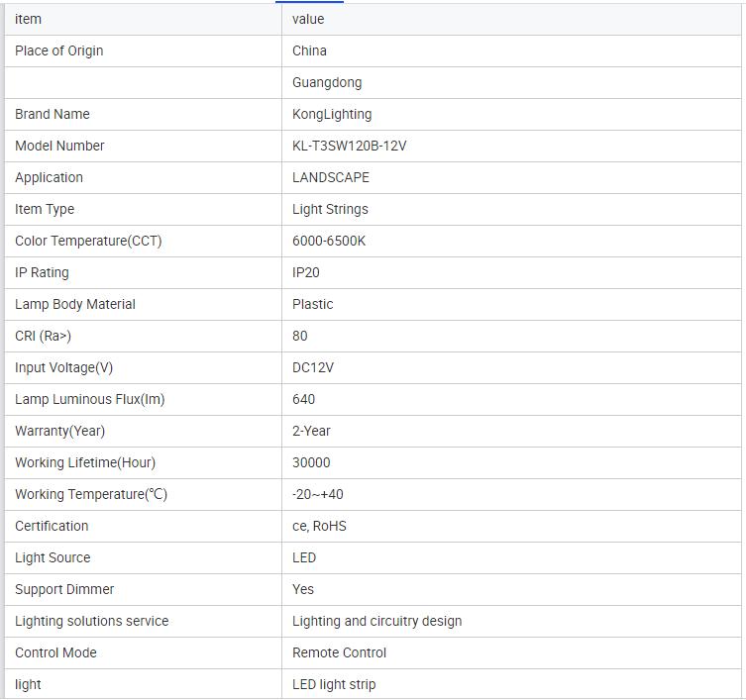Click the '-20~+40' working temperature value
The width and height of the screenshot is (746, 700).
click(318, 494)
